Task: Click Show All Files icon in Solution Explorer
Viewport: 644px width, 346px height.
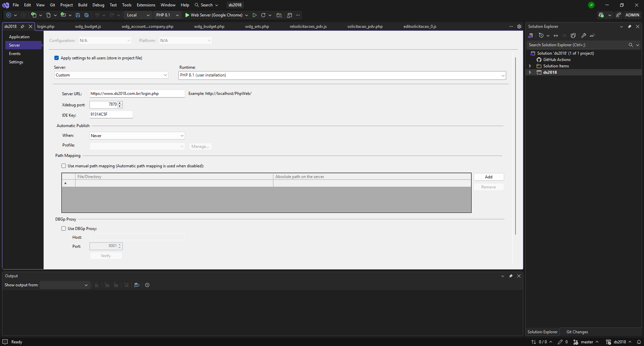Action: tap(573, 36)
